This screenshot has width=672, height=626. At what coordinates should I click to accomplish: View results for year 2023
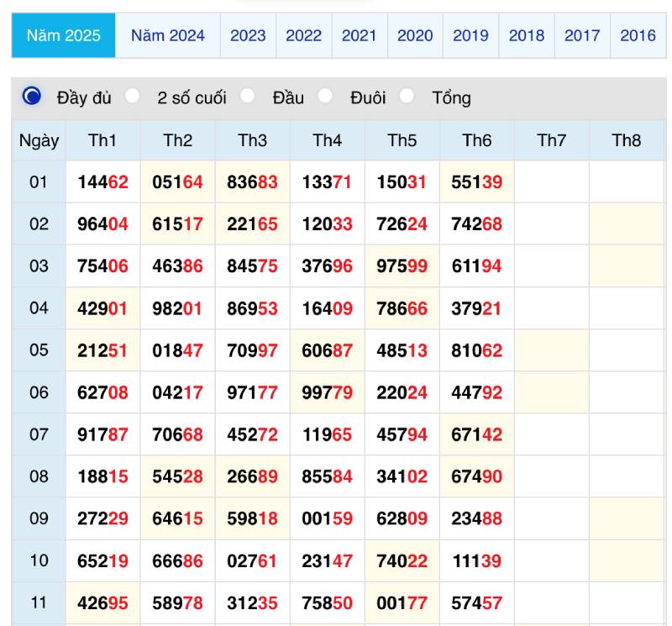point(248,35)
